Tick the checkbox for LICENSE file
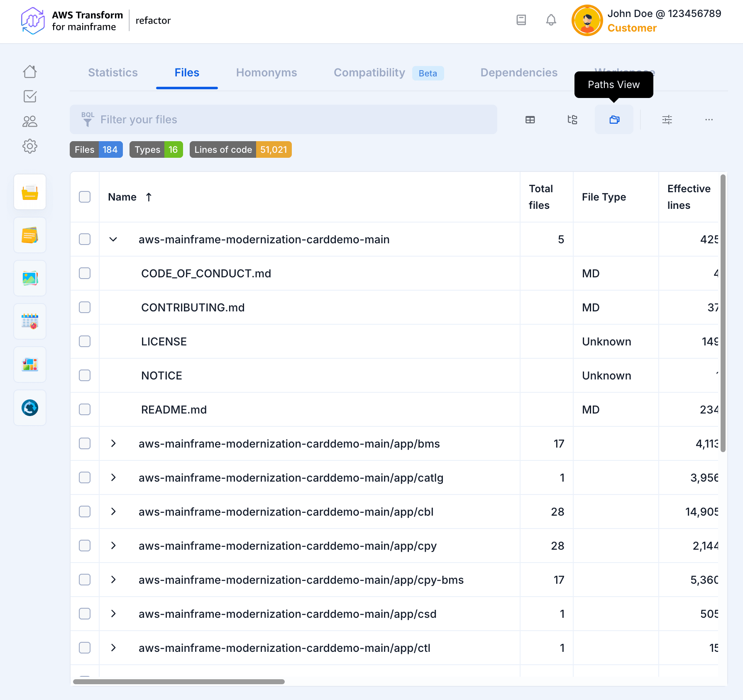Image resolution: width=743 pixels, height=700 pixels. 85,341
